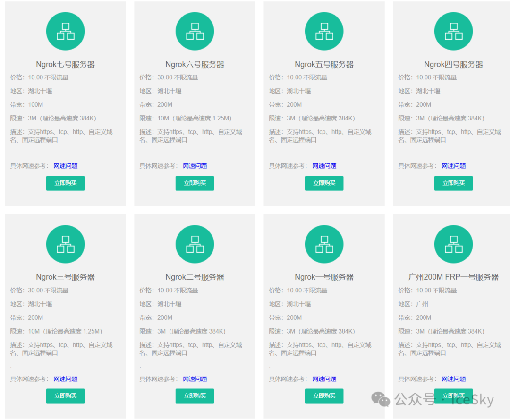Purchase Ngrok三号服务器 via 立即购买

tap(65, 396)
